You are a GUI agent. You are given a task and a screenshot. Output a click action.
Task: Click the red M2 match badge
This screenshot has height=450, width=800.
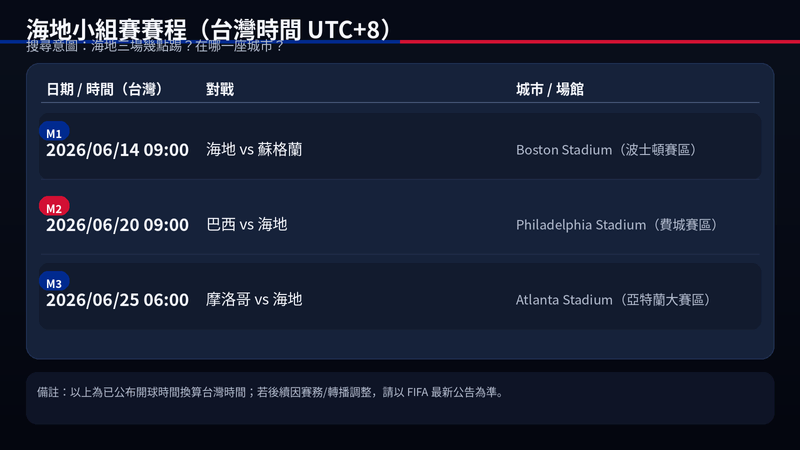[54, 208]
